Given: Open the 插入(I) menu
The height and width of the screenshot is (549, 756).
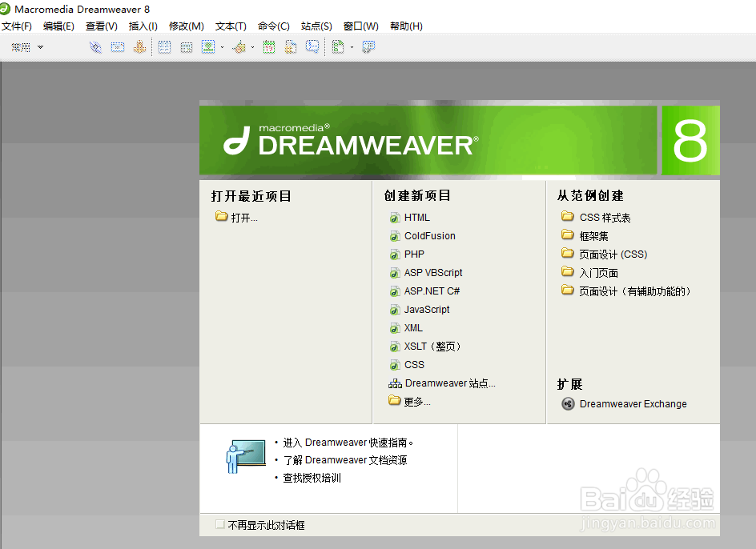Looking at the screenshot, I should pos(143,26).
